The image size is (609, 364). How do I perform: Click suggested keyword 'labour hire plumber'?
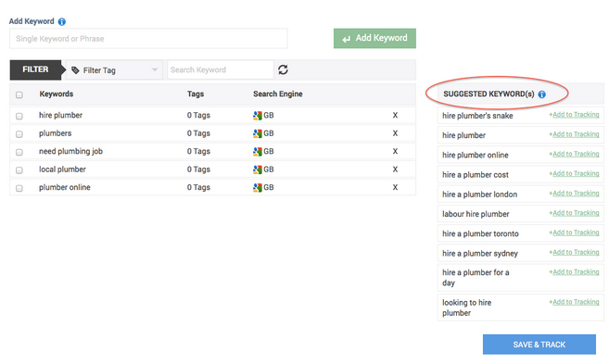[x=476, y=214]
